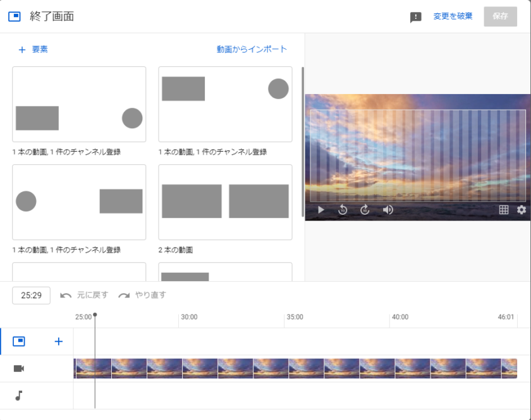531x420 pixels.
Task: Select the audio music note track
Action: pos(19,395)
